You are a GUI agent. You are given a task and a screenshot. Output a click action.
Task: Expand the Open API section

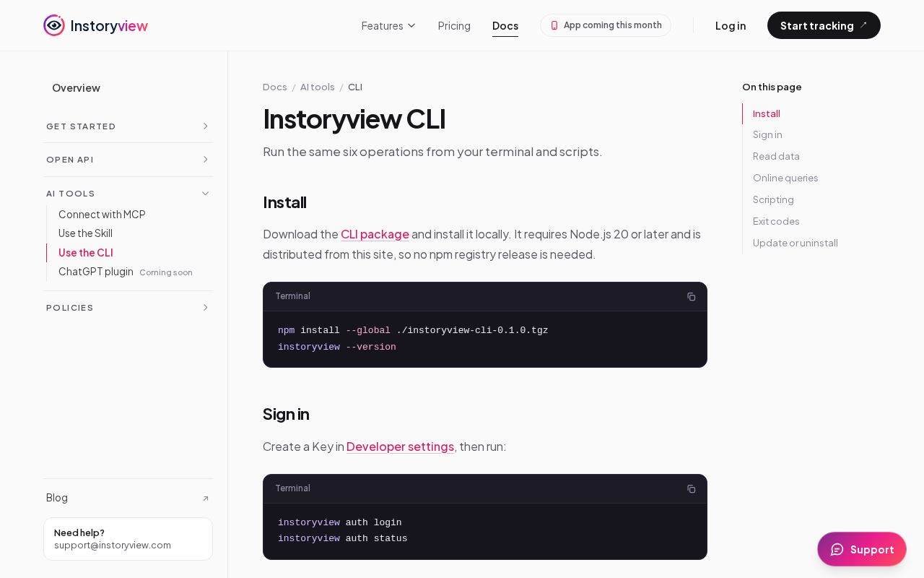pyautogui.click(x=128, y=160)
